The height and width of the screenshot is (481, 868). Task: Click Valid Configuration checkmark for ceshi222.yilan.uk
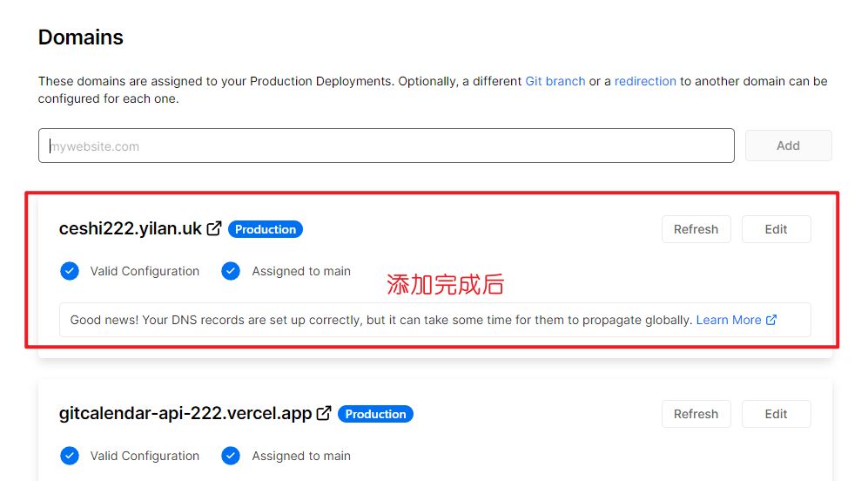coord(70,271)
